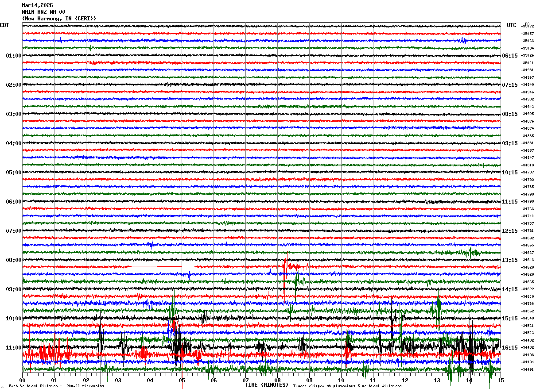Screen dimensions: 536x392
Task: Click the 03:00 CDT time label
Action: coord(14,114)
